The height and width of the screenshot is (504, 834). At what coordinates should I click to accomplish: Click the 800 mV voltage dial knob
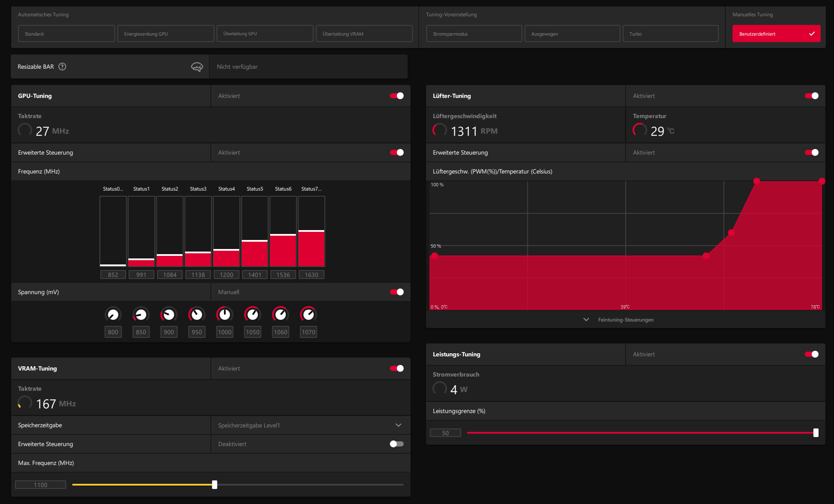[x=113, y=315]
